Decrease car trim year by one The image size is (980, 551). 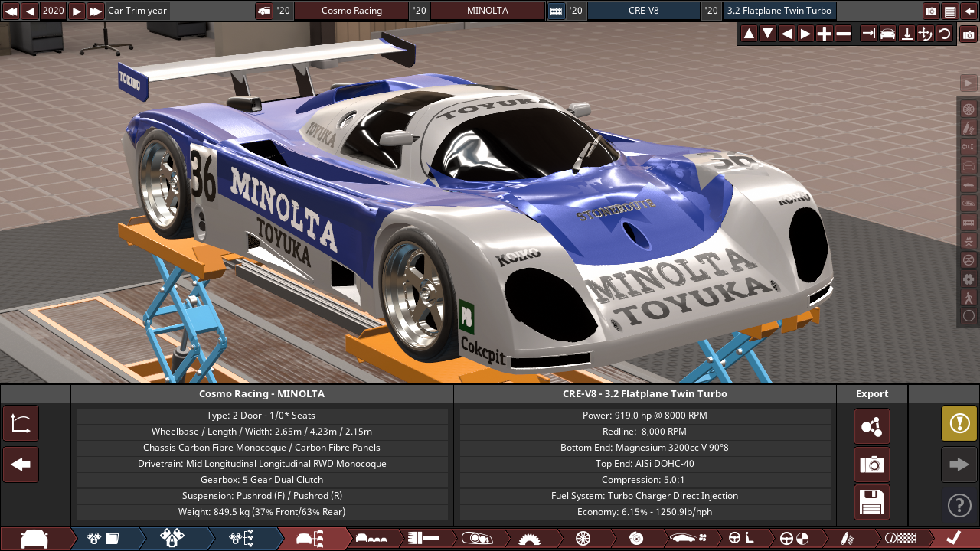(x=30, y=11)
